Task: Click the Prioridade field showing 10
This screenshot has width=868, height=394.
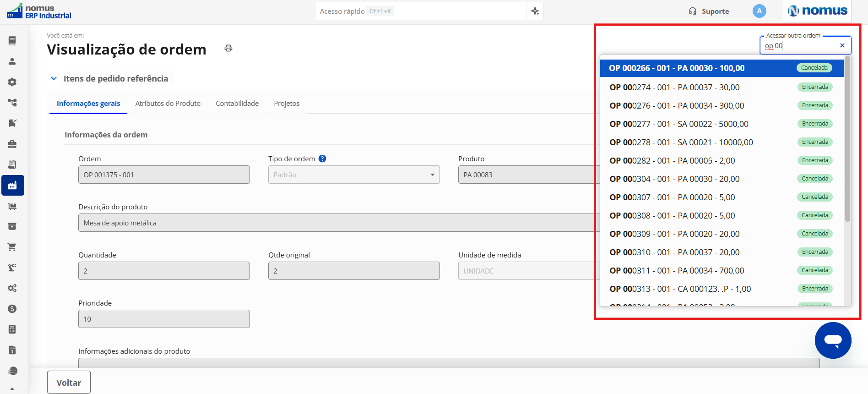Action: 164,319
